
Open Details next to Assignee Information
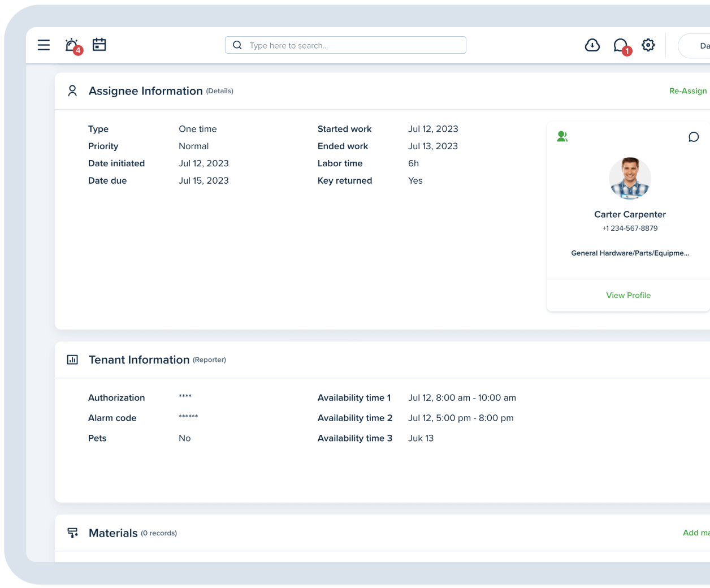coord(220,91)
